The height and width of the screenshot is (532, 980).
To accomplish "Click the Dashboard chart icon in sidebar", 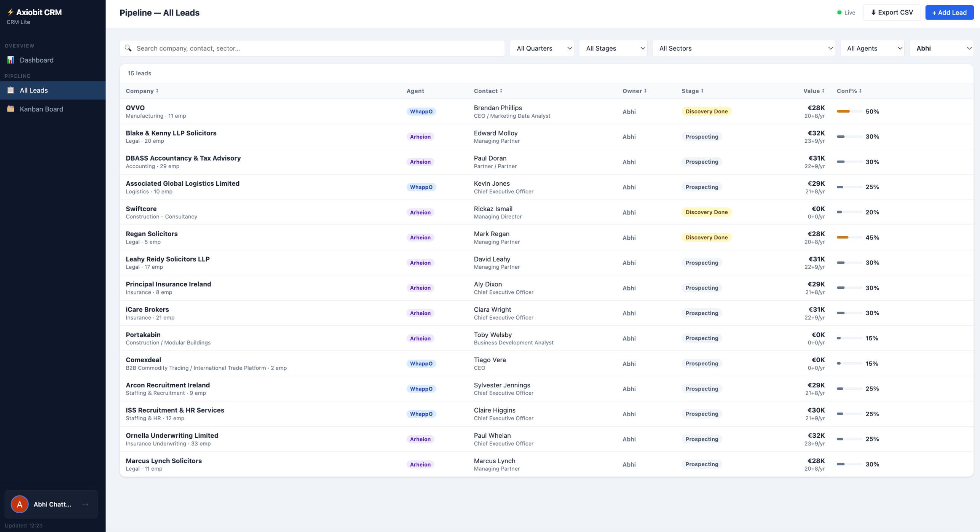I will click(x=11, y=60).
